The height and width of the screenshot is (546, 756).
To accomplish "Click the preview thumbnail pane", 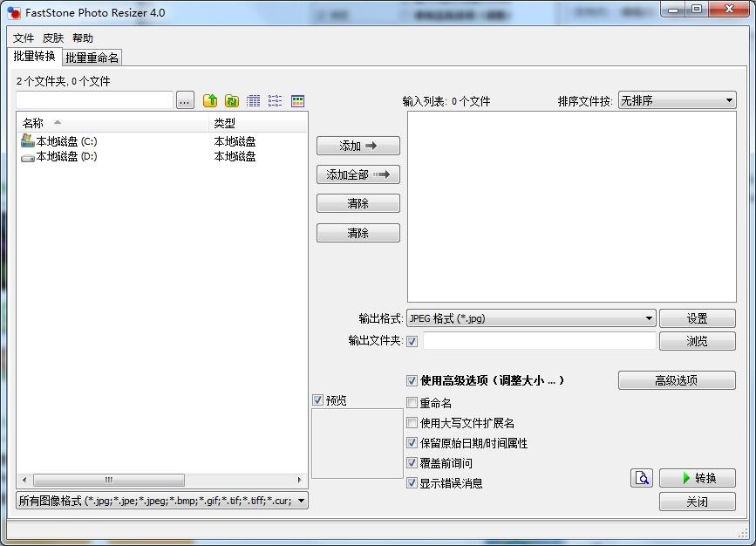I will tap(358, 443).
